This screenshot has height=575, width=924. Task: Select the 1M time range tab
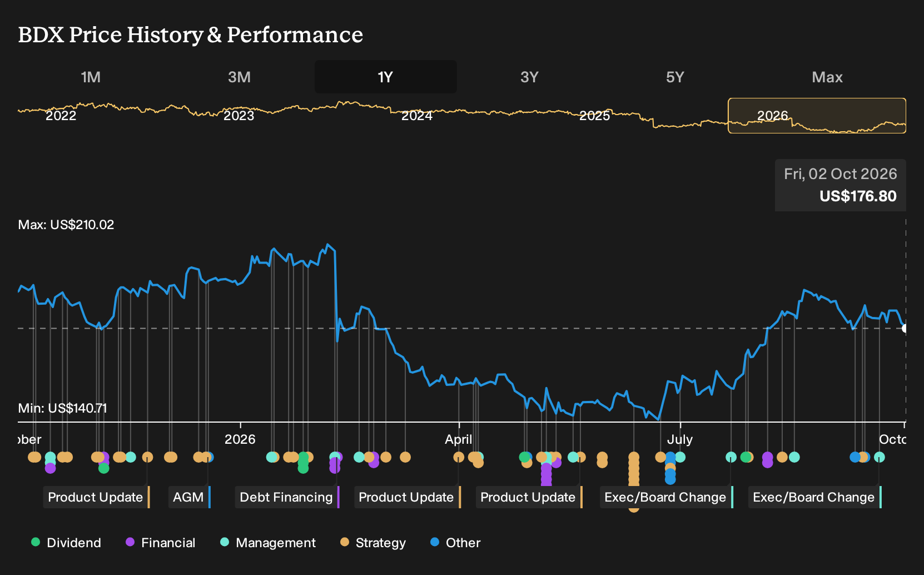point(91,77)
